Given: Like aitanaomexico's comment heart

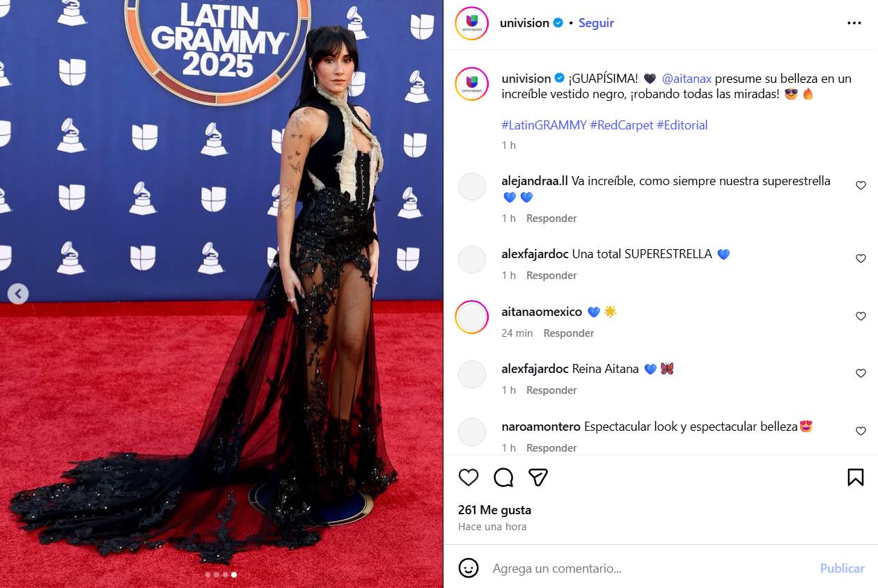Looking at the screenshot, I should point(861,317).
